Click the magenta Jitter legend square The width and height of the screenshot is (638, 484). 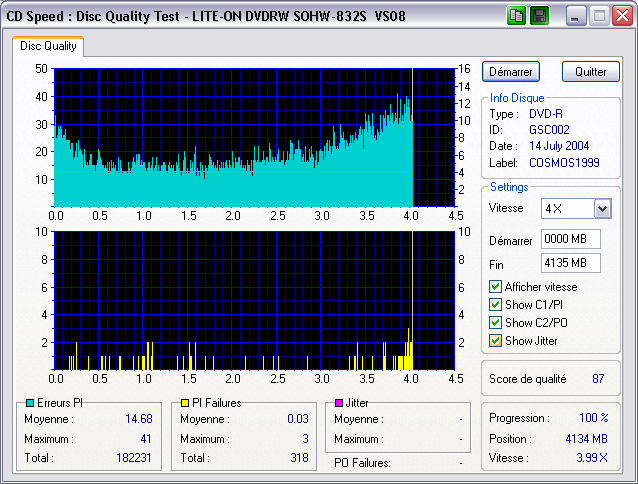pyautogui.click(x=341, y=403)
